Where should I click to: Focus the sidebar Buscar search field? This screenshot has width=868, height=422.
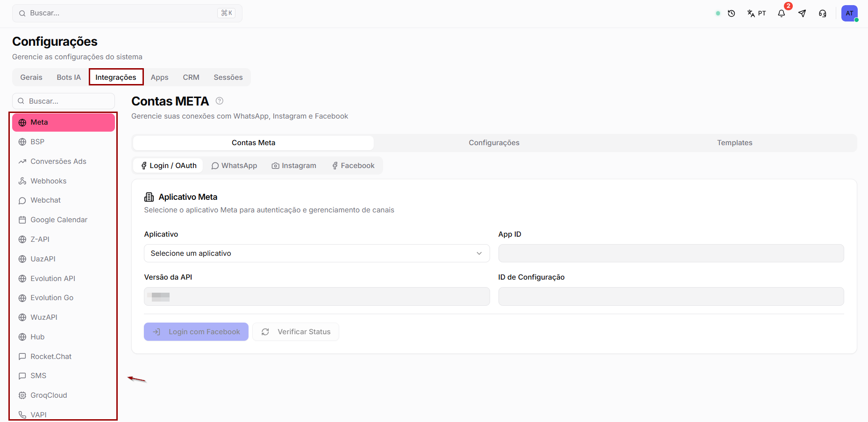click(x=64, y=101)
